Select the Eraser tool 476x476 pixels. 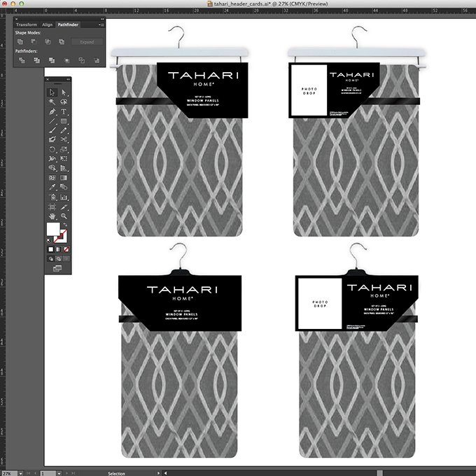pos(52,139)
